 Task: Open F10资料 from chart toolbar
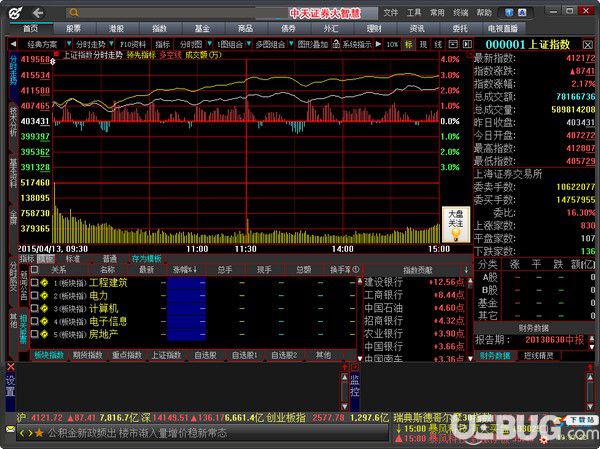(x=132, y=44)
